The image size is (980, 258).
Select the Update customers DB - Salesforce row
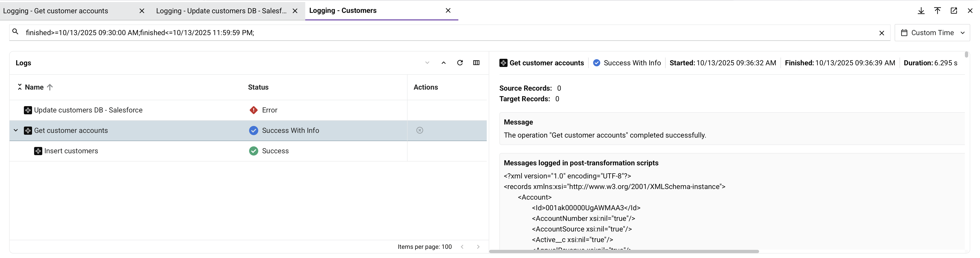coord(88,110)
